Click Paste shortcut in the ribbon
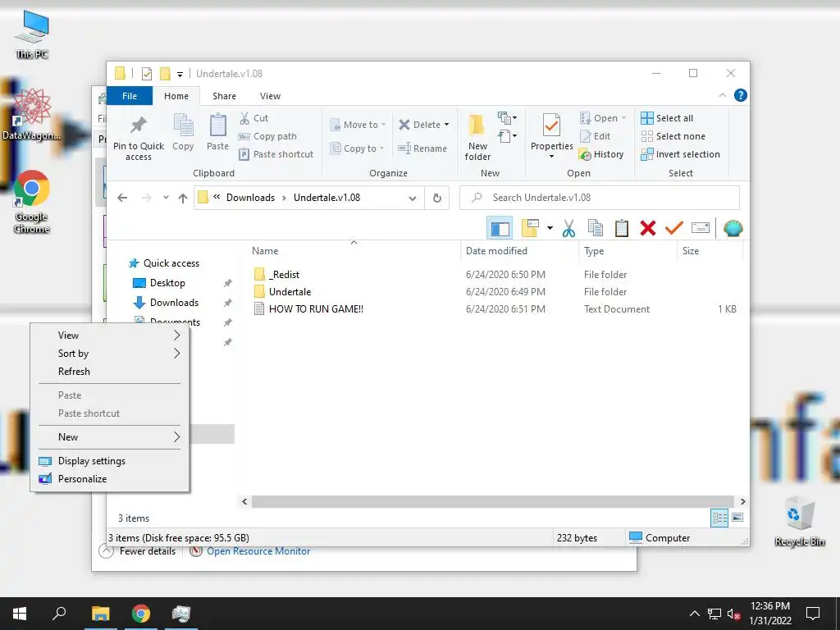The image size is (840, 630). (x=276, y=154)
